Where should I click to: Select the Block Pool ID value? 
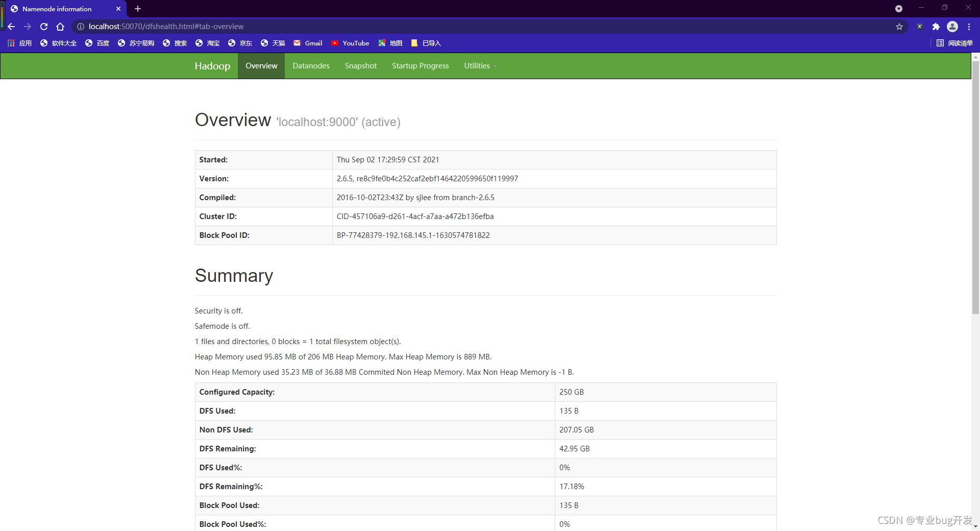click(x=413, y=235)
